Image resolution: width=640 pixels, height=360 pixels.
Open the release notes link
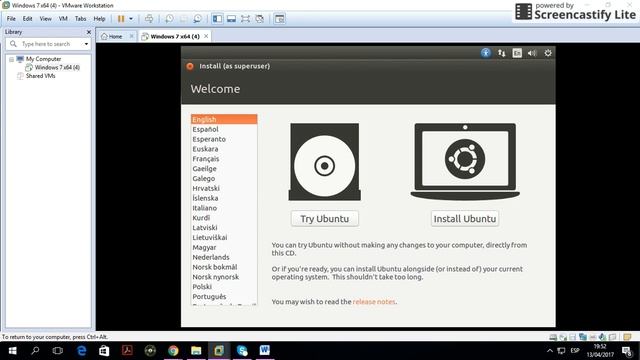(374, 302)
